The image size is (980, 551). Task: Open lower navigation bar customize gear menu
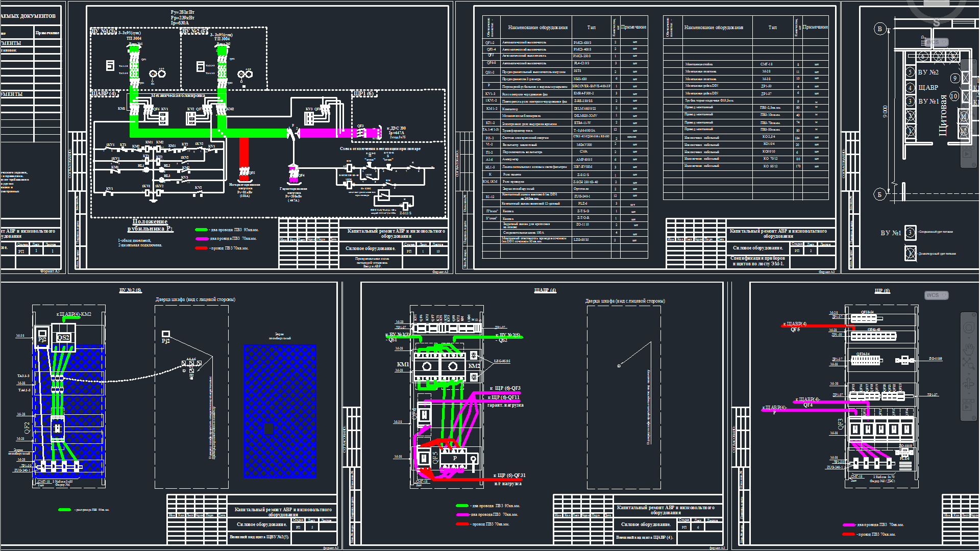click(974, 418)
